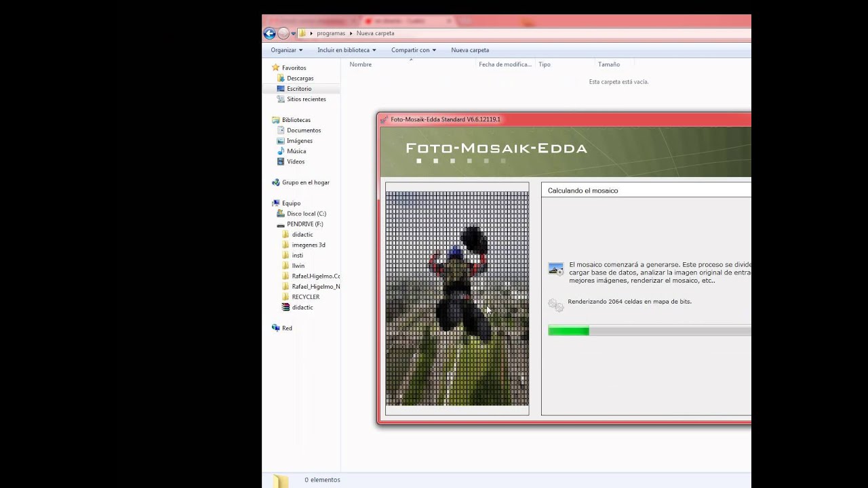Screen dimensions: 868x488
Task: Click the Descargas folder icon
Action: [x=281, y=78]
